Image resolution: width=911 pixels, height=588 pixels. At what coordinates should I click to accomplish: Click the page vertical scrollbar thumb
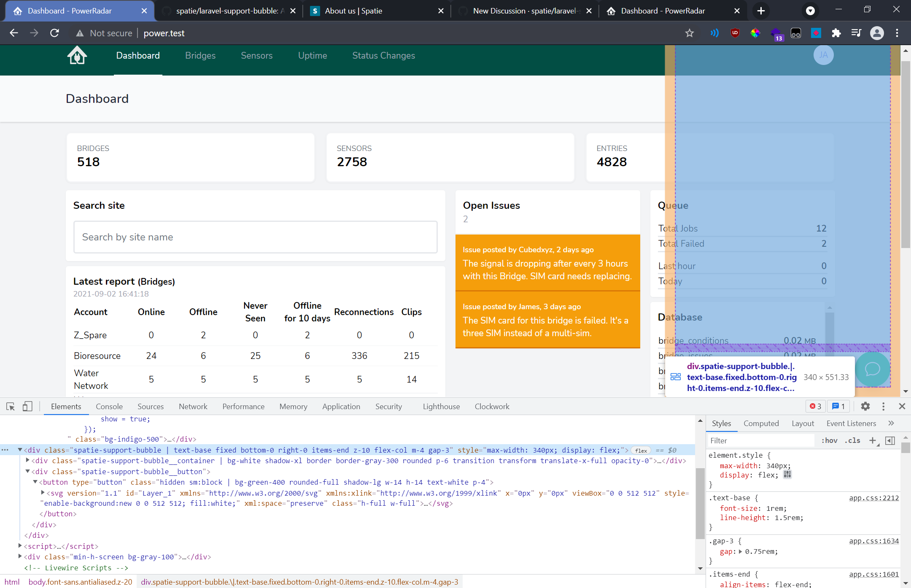pyautogui.click(x=906, y=154)
